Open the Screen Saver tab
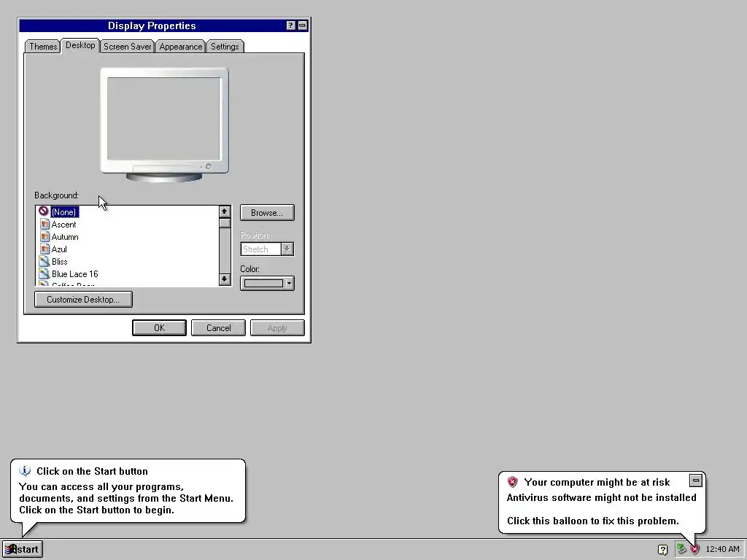 pyautogui.click(x=127, y=47)
